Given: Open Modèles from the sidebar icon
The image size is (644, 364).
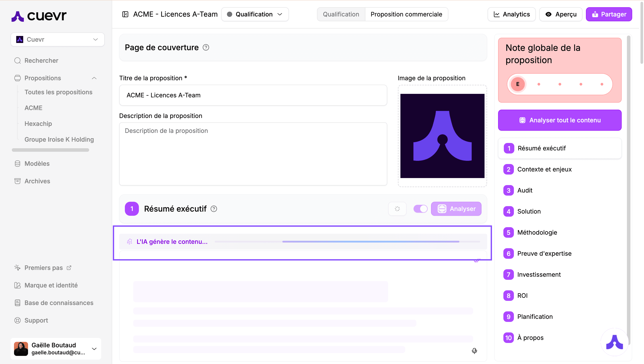Looking at the screenshot, I should click(17, 164).
